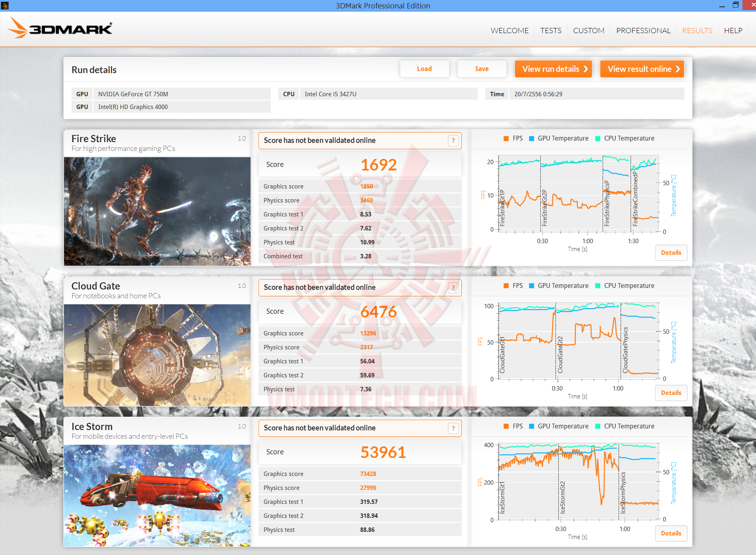756x555 pixels.
Task: Click the Ice Storm FPS temperature chart
Action: coord(578,481)
